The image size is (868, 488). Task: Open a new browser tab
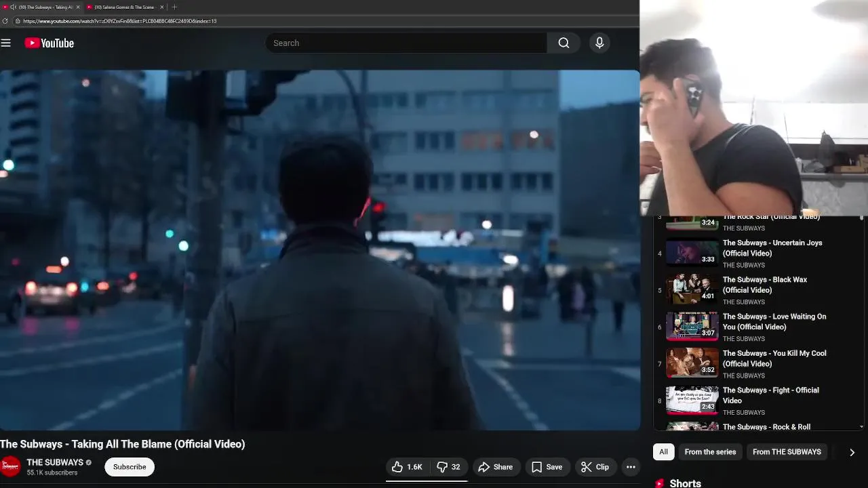(x=174, y=7)
